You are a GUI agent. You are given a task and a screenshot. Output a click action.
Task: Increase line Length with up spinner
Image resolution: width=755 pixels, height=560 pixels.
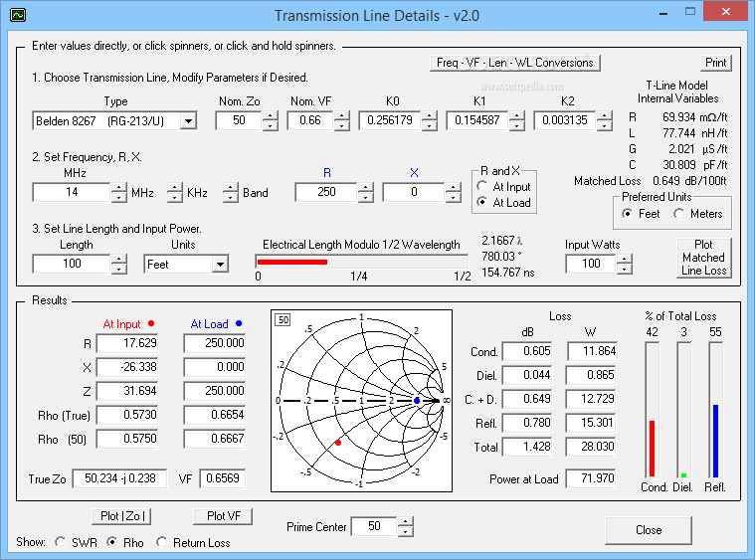click(119, 259)
